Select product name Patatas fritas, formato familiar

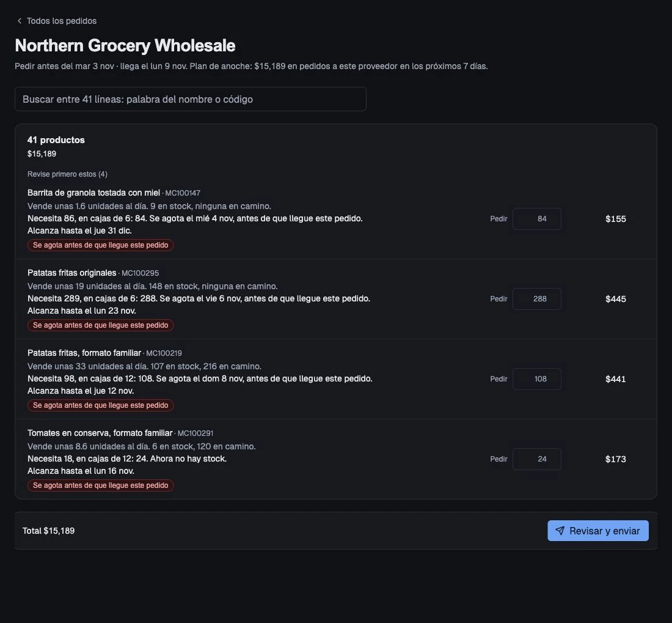click(84, 353)
